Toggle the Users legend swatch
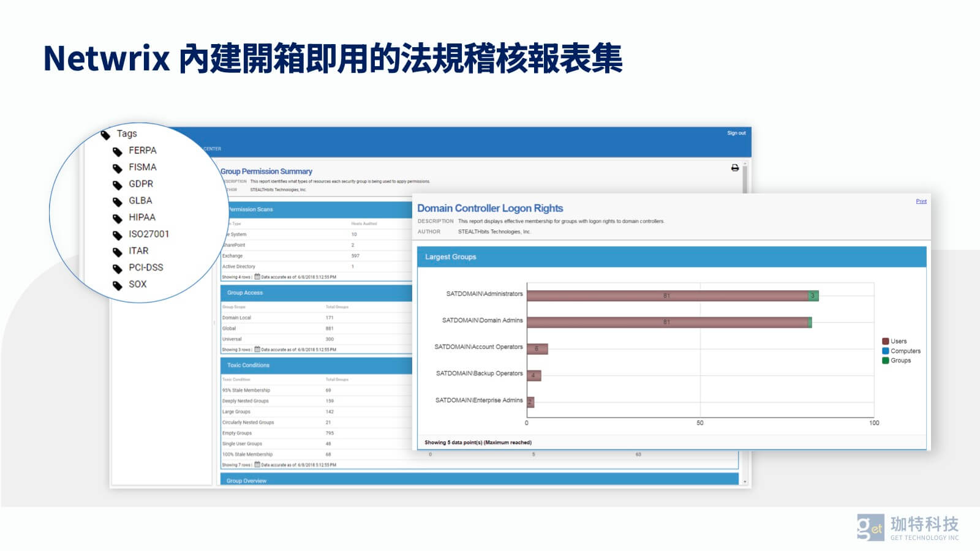Viewport: 980px width, 551px height. pyautogui.click(x=885, y=342)
